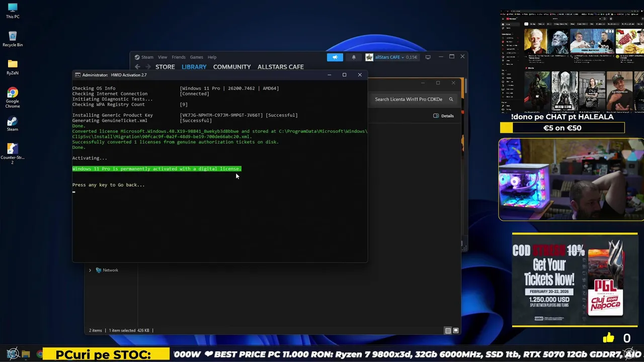Image resolution: width=644 pixels, height=362 pixels.
Task: Switch to Steam STORE tab
Action: point(165,66)
